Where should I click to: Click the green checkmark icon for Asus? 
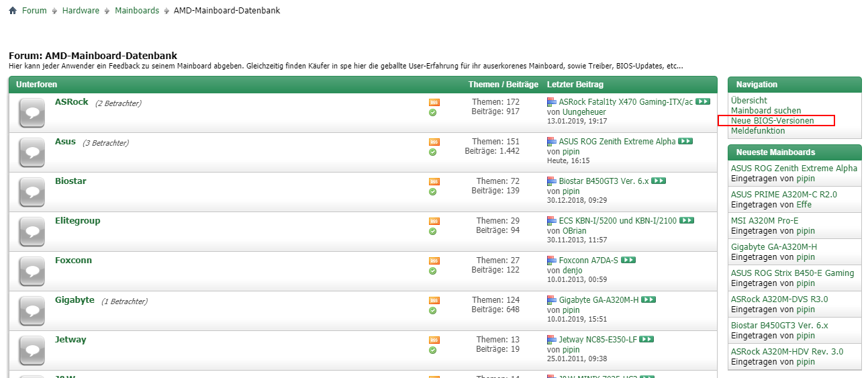[433, 152]
